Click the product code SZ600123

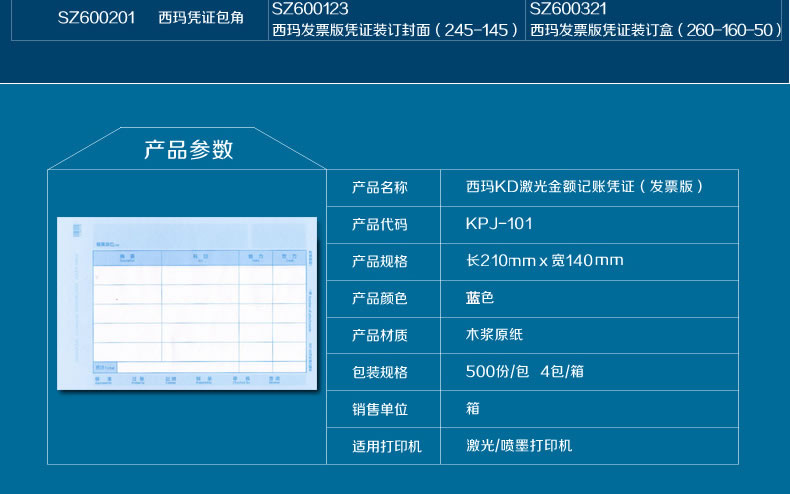click(310, 9)
